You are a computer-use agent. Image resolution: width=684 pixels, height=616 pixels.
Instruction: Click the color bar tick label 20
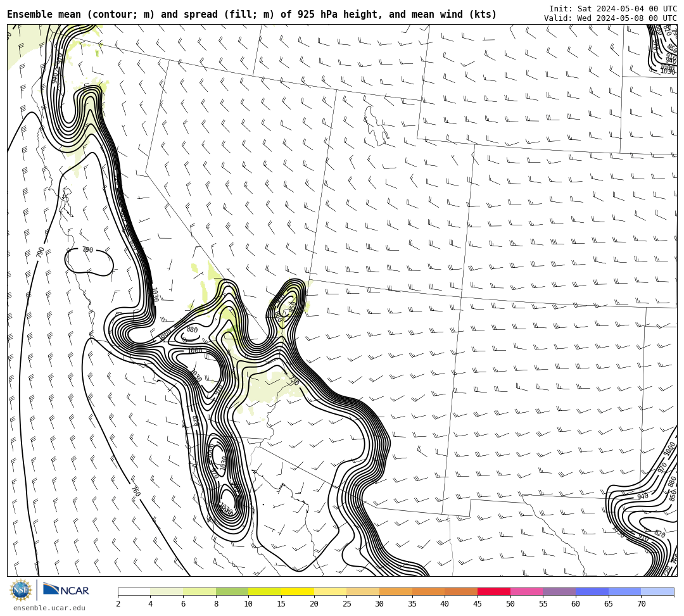point(313,604)
